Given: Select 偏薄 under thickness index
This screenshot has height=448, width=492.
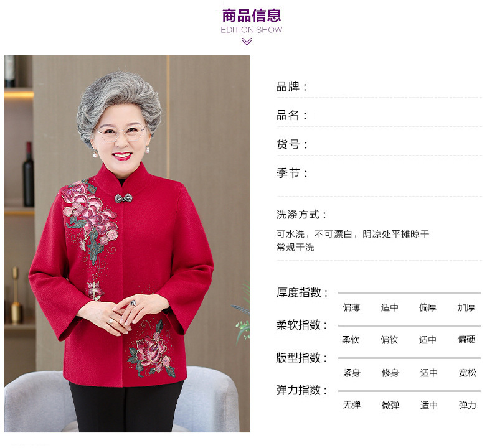Looking at the screenshot, I should (351, 307).
